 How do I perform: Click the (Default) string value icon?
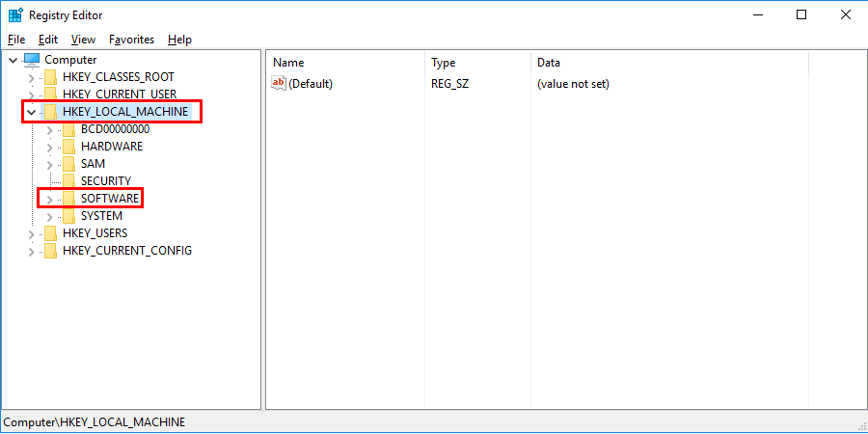(x=279, y=84)
